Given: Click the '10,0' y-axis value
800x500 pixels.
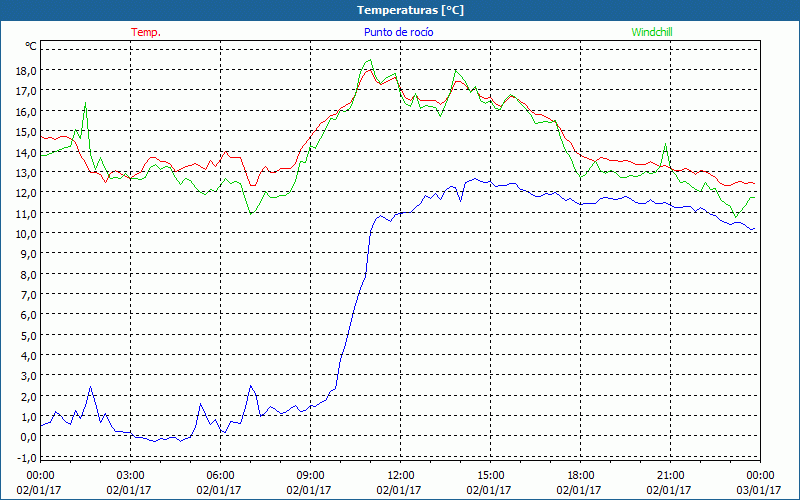Looking at the screenshot, I should pos(27,233).
